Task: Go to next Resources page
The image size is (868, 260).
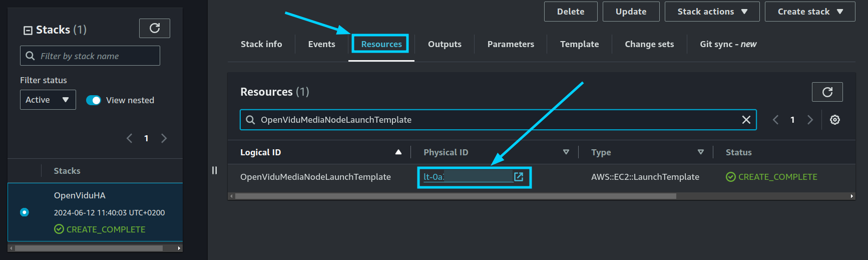Action: (x=810, y=120)
